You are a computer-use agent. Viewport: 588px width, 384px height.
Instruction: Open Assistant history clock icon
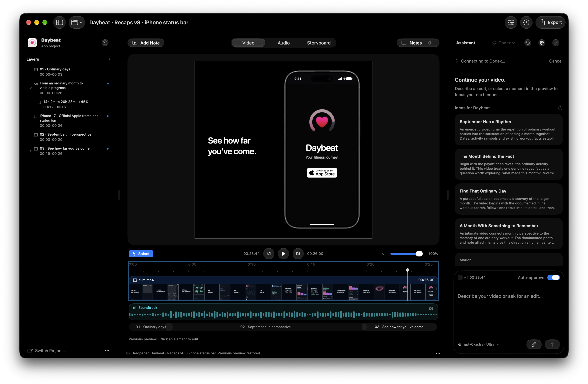pyautogui.click(x=528, y=43)
